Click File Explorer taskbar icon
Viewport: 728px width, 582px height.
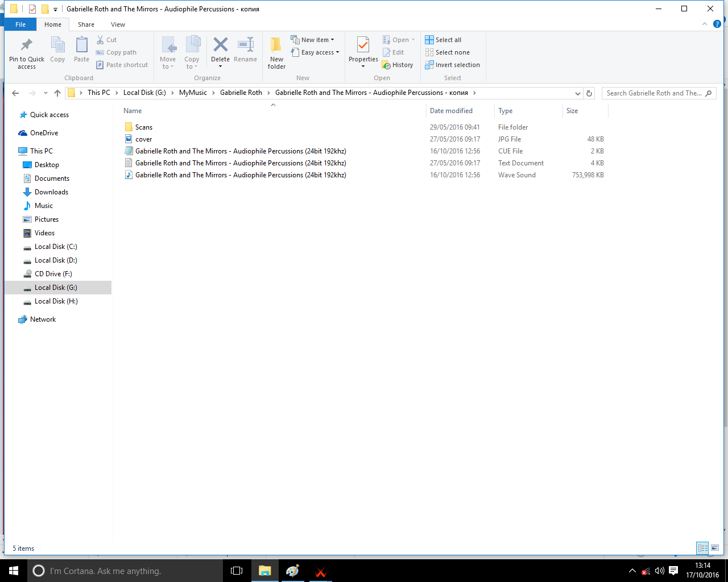pos(265,571)
